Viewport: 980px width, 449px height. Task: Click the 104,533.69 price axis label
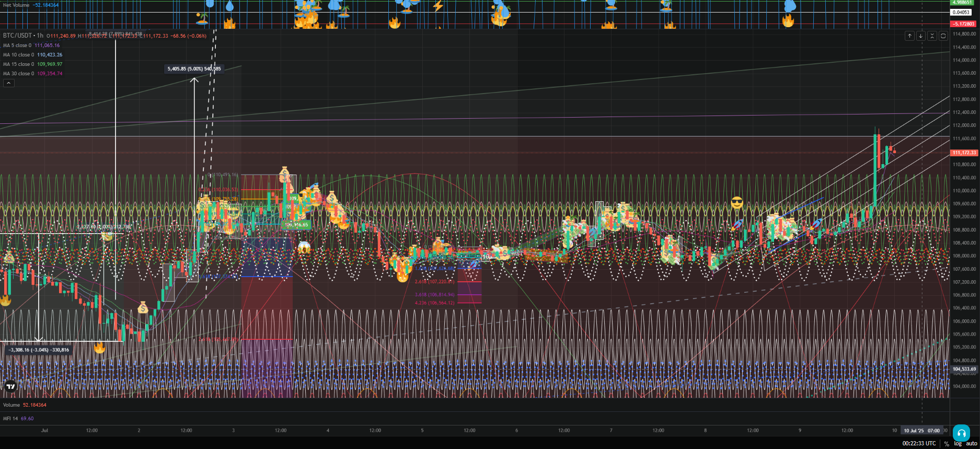(964, 369)
